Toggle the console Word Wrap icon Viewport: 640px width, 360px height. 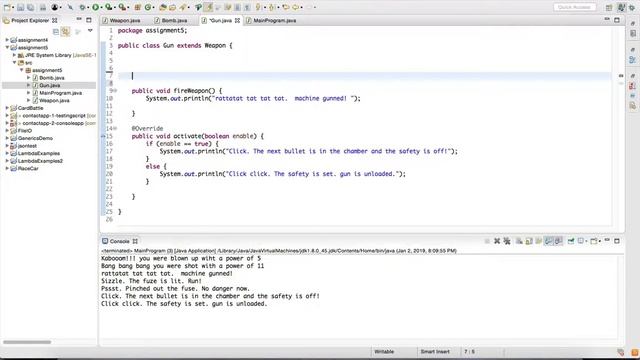(x=539, y=241)
